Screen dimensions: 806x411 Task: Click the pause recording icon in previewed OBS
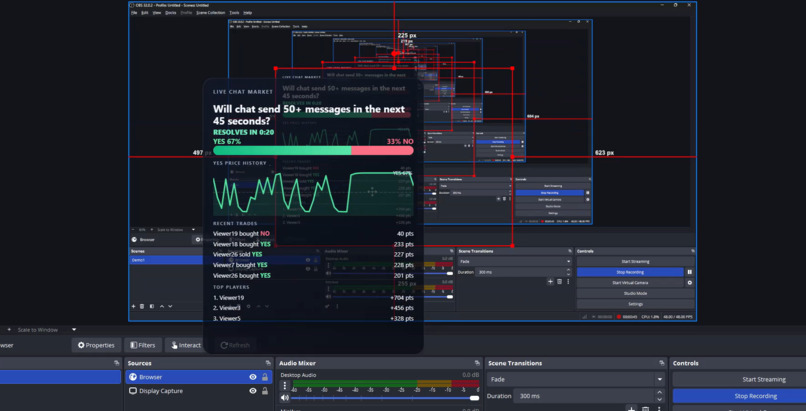click(690, 272)
